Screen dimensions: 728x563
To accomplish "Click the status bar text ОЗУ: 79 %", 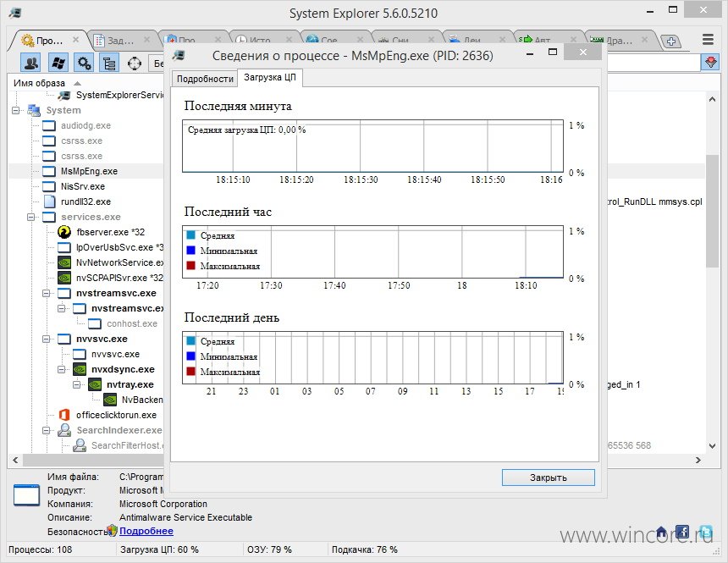I will pos(269,549).
